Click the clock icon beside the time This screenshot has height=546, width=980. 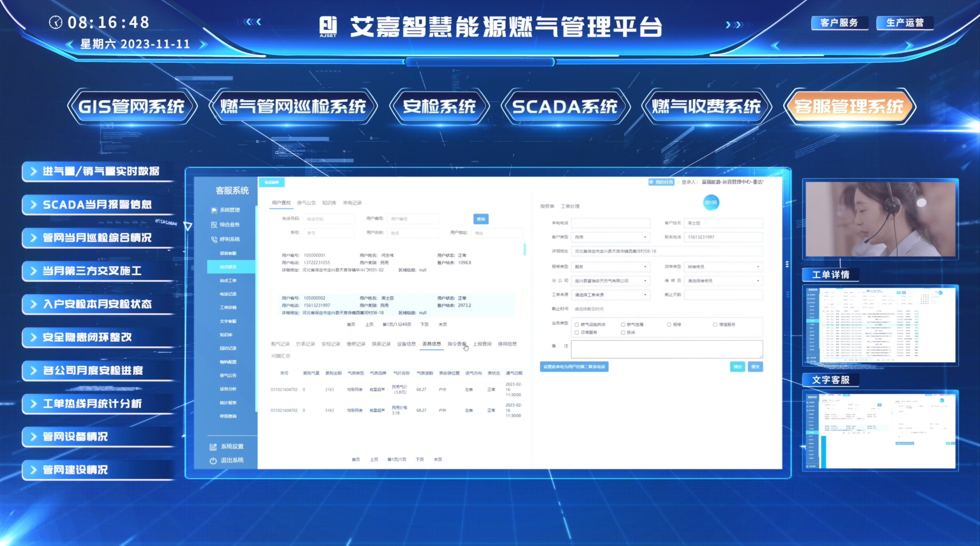(x=56, y=22)
